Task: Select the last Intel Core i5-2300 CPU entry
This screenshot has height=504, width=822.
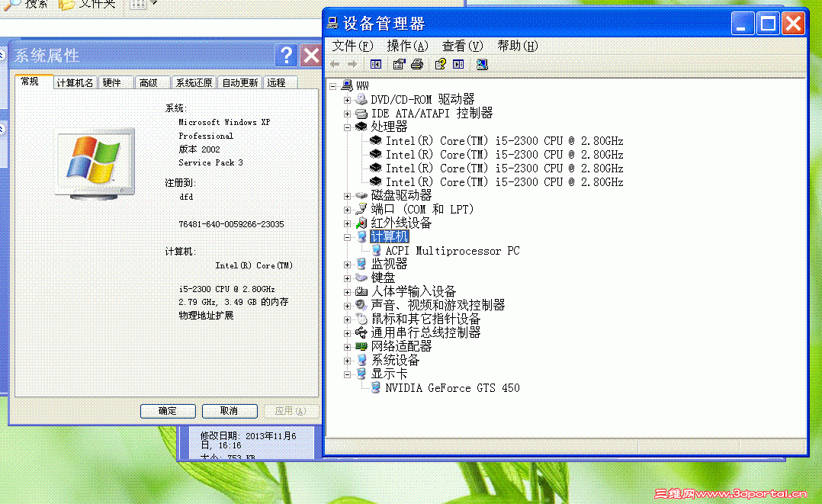Action: (x=504, y=182)
